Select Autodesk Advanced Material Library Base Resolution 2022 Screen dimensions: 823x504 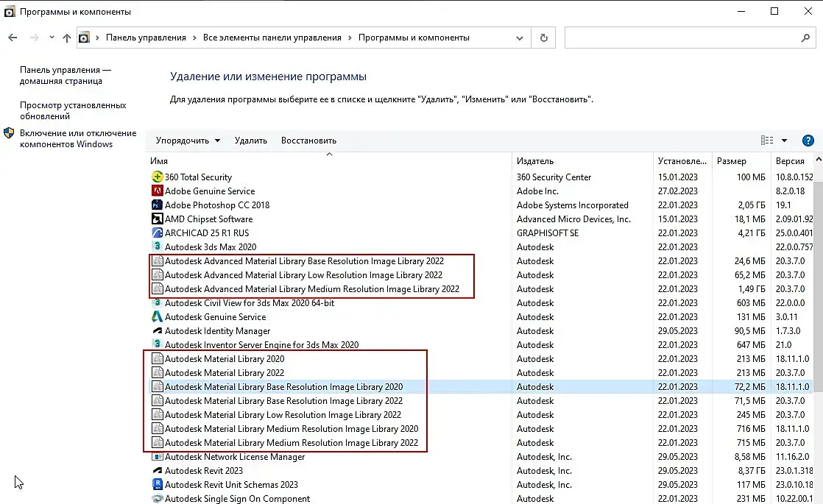point(305,260)
